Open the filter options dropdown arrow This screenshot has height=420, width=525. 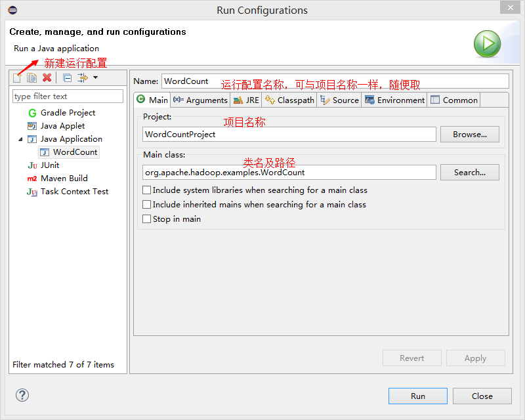95,77
